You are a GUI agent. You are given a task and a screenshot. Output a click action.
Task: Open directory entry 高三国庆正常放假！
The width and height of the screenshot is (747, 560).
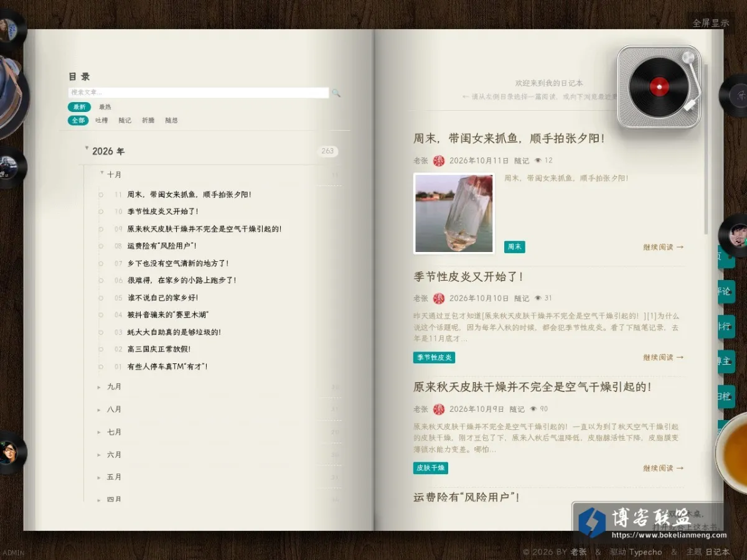point(159,349)
